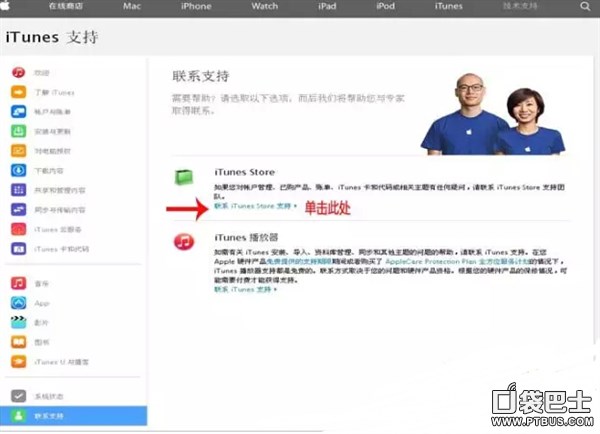Click the 联系 iTunes Store 支持 link
The image size is (600, 434).
[x=254, y=205]
